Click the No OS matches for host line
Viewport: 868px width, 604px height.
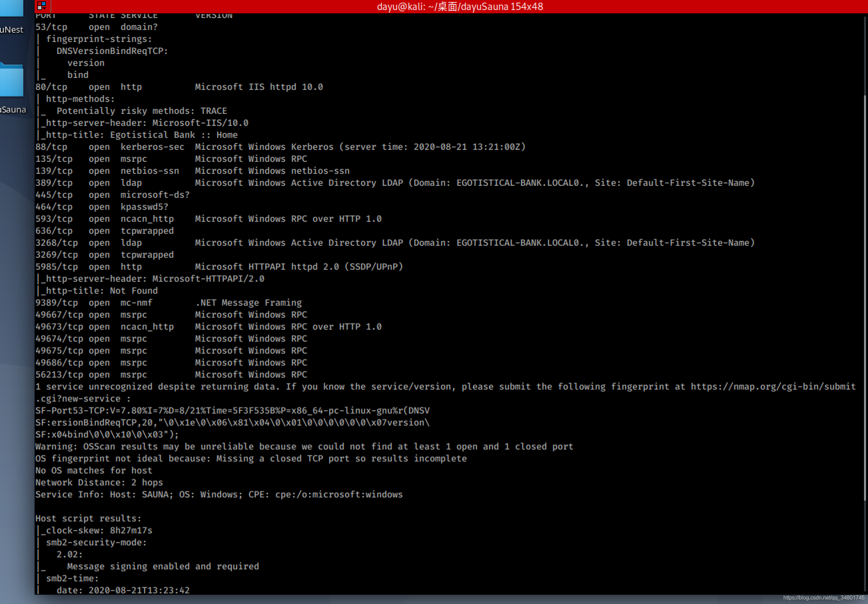point(94,470)
